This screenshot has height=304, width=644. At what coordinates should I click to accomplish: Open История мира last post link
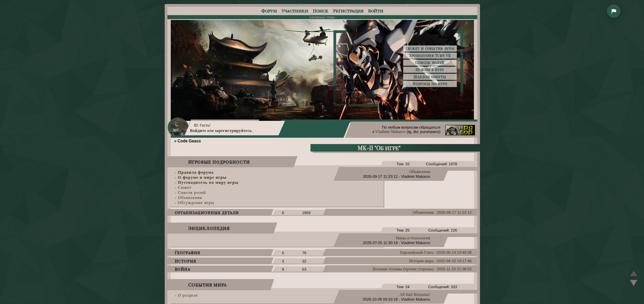tap(421, 261)
